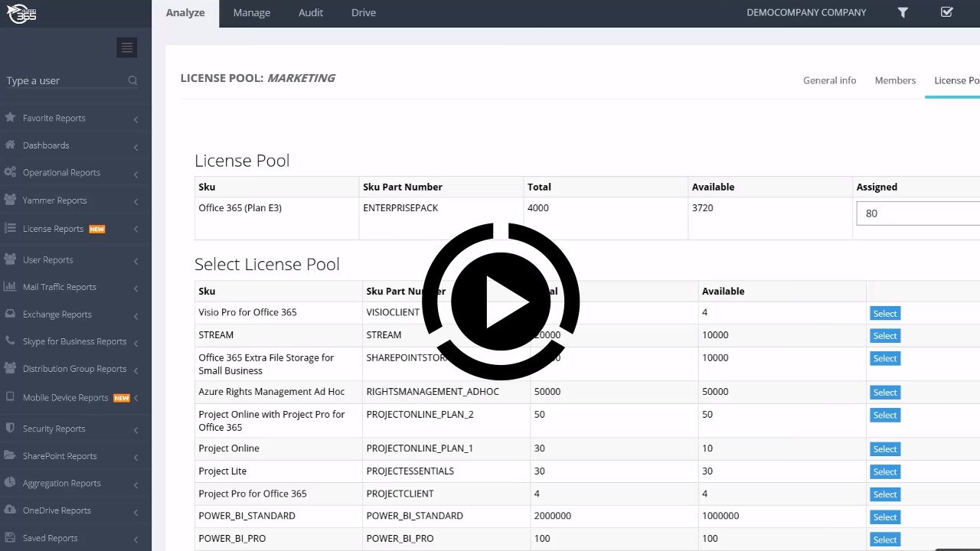
Task: Click the License Reports list icon
Action: point(10,228)
